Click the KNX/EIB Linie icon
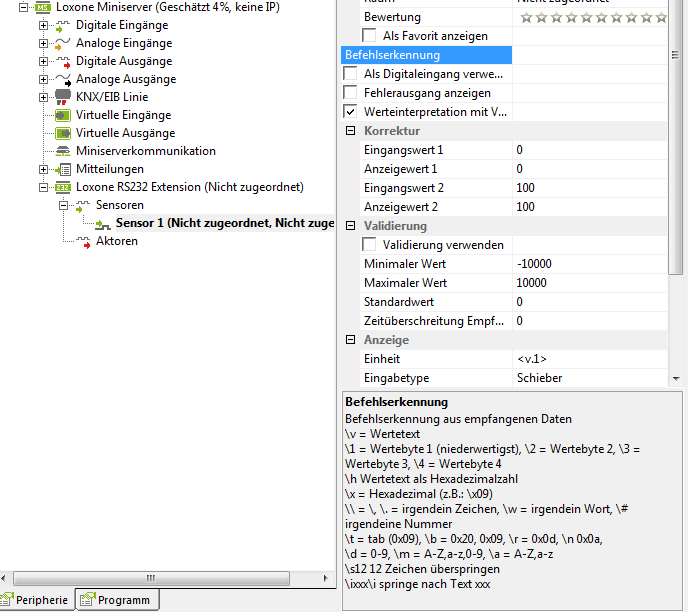The width and height of the screenshot is (688, 612). coord(63,97)
